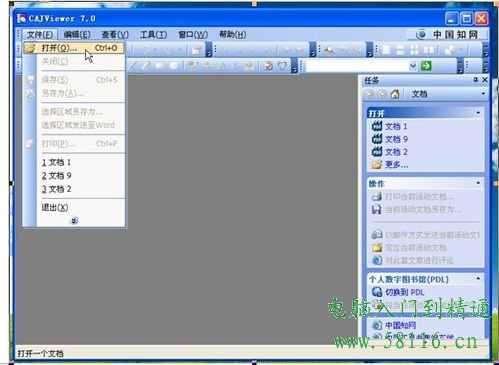Click the back arrow in the task pane
The height and width of the screenshot is (365, 499).
(x=369, y=94)
